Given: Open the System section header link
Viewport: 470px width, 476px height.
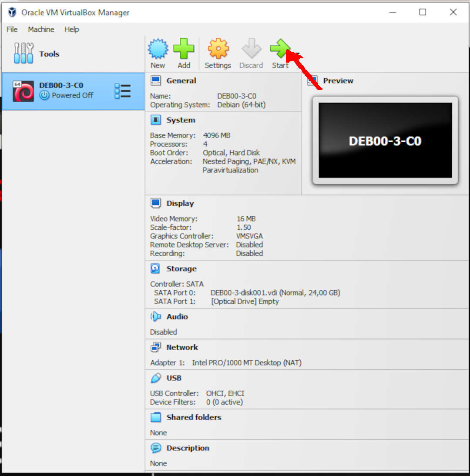Looking at the screenshot, I should coord(181,120).
